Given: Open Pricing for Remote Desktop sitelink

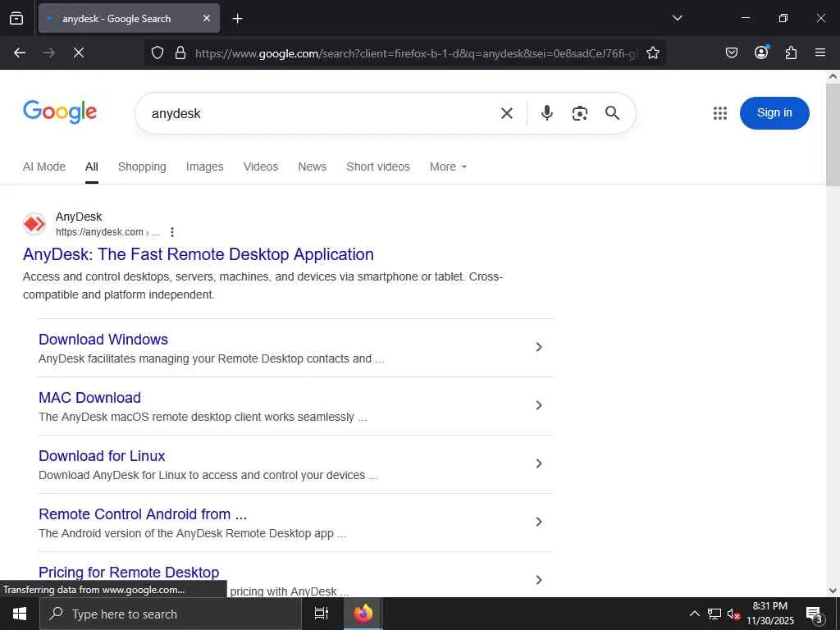Looking at the screenshot, I should tap(129, 572).
